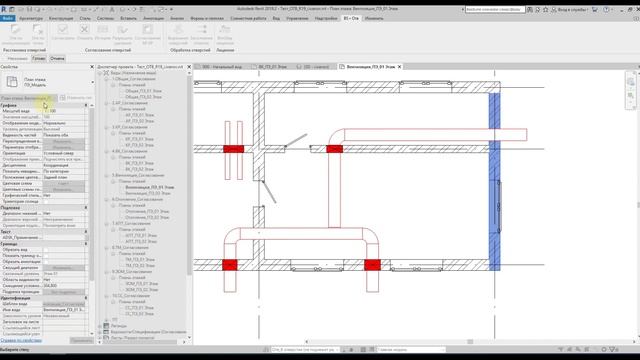Open the steering wheel on navigation bar
The image size is (640, 360).
point(631,82)
